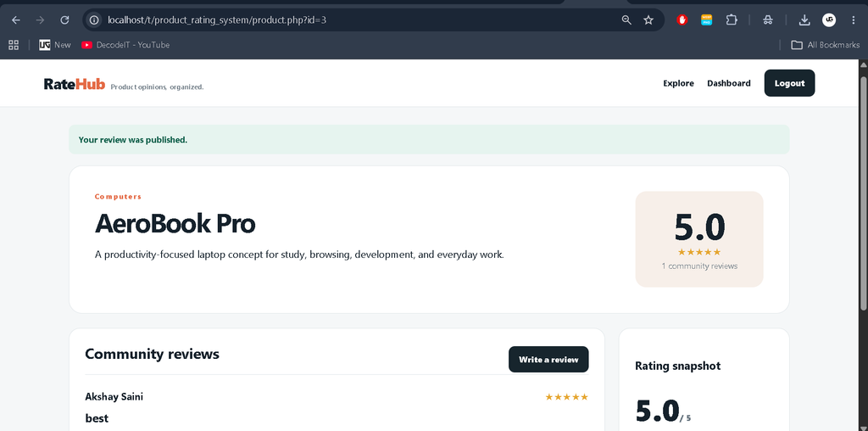
Task: Open the Downloads icon
Action: (x=804, y=20)
